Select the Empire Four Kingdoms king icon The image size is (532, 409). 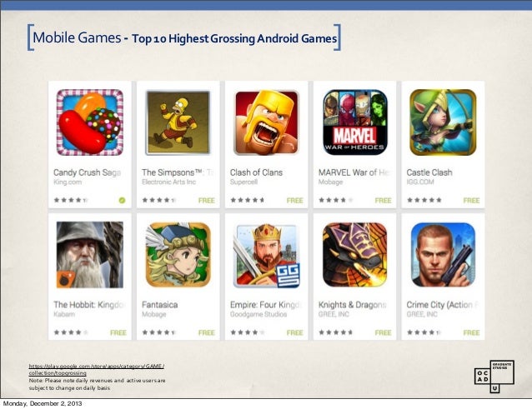pyautogui.click(x=267, y=256)
